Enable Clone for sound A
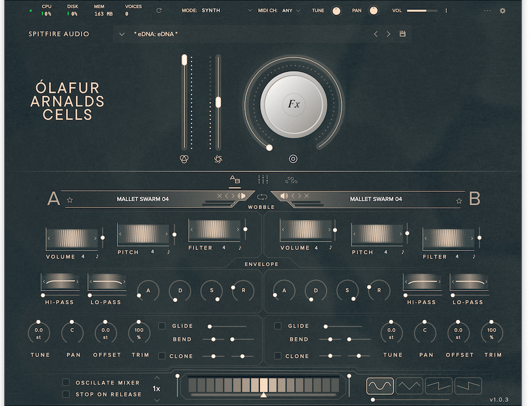Screen dimensions: 532x406 (162, 356)
